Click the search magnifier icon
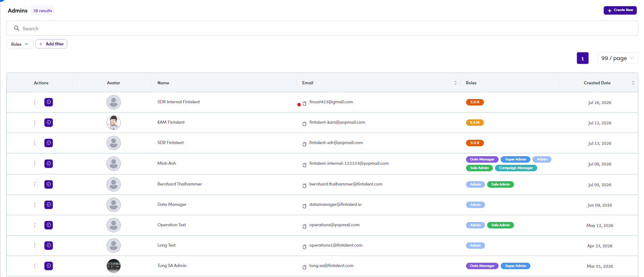 [x=16, y=28]
